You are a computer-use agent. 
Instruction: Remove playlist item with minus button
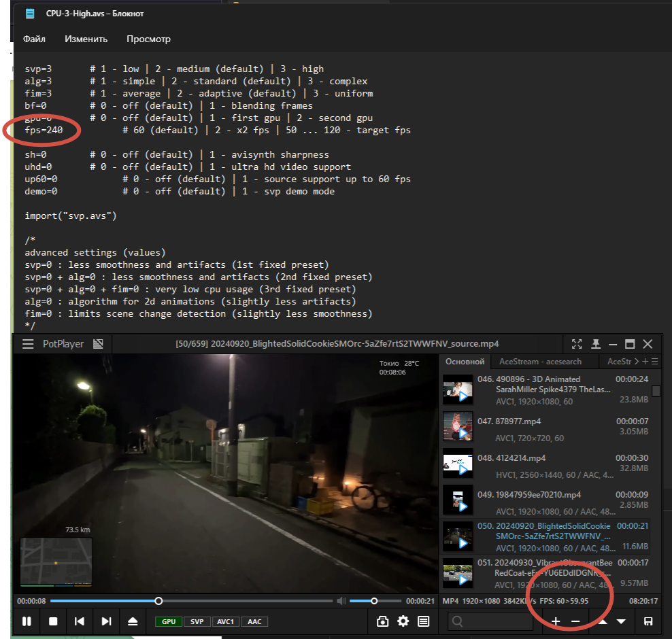(x=575, y=621)
